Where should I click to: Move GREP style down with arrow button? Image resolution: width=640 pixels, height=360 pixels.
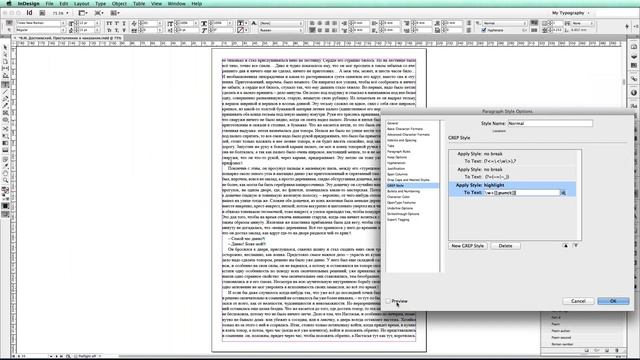(576, 246)
